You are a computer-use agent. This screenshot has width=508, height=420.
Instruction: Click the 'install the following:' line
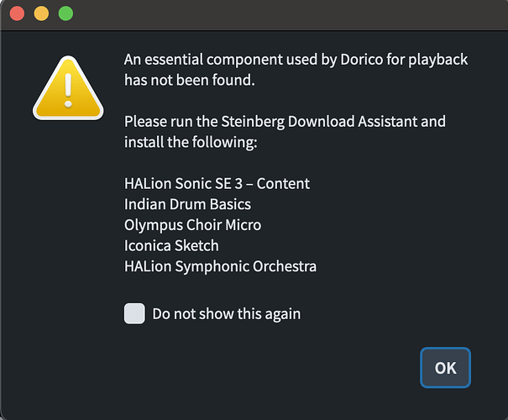190,142
